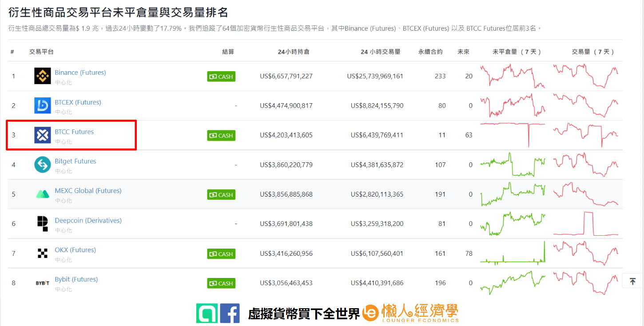Sort by 永續合約 column header
The width and height of the screenshot is (644, 326).
coord(430,52)
